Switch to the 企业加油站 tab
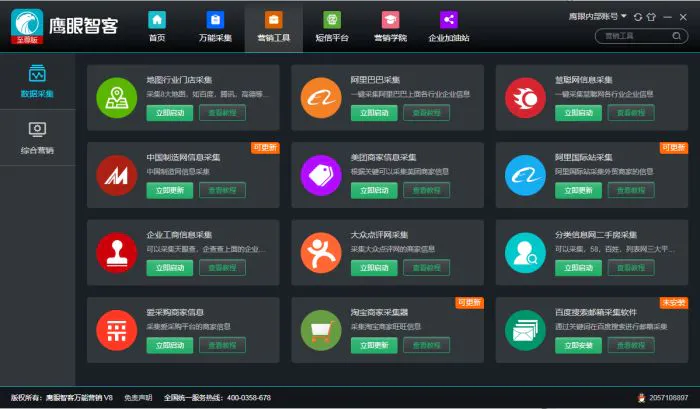The height and width of the screenshot is (409, 700). pos(449,27)
